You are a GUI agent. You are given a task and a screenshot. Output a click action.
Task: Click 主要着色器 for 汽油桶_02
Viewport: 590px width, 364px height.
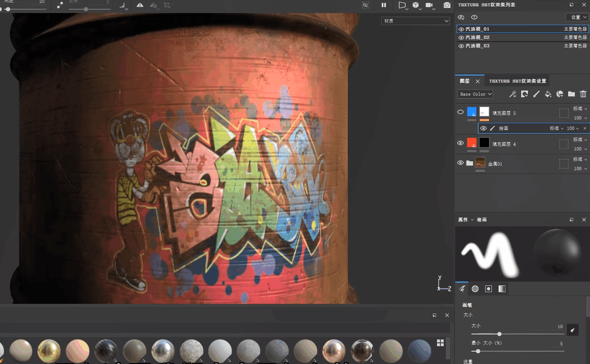point(576,38)
